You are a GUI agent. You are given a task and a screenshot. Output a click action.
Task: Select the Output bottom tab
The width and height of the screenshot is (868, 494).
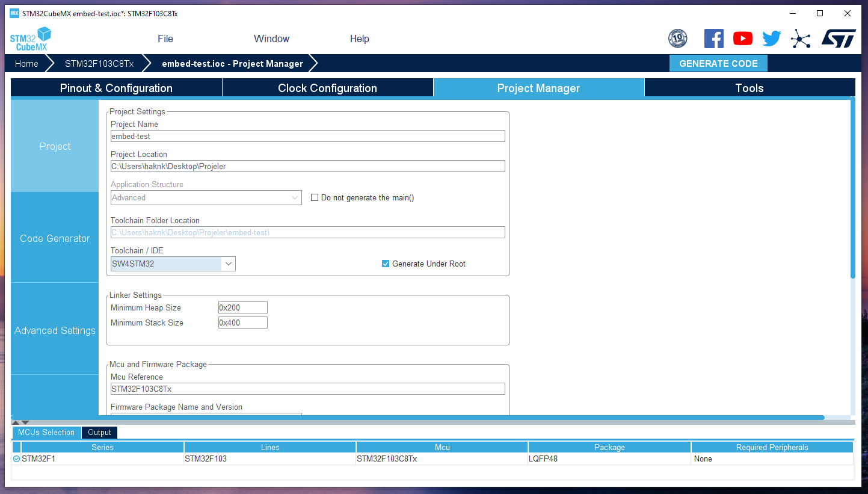99,433
